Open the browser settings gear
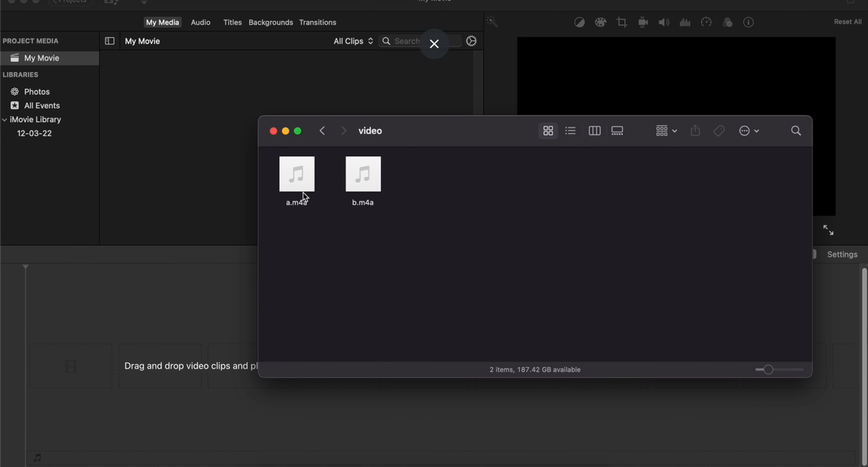The width and height of the screenshot is (868, 467). click(x=471, y=41)
